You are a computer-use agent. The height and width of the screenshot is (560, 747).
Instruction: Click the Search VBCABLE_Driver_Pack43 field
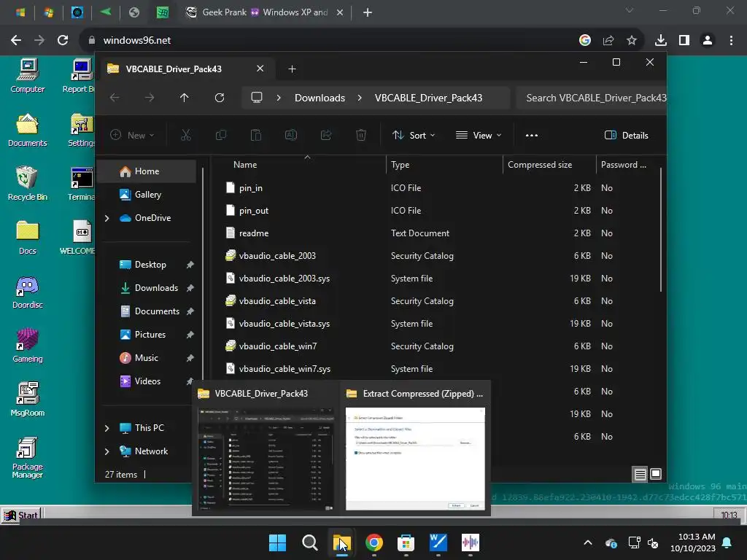tap(592, 98)
